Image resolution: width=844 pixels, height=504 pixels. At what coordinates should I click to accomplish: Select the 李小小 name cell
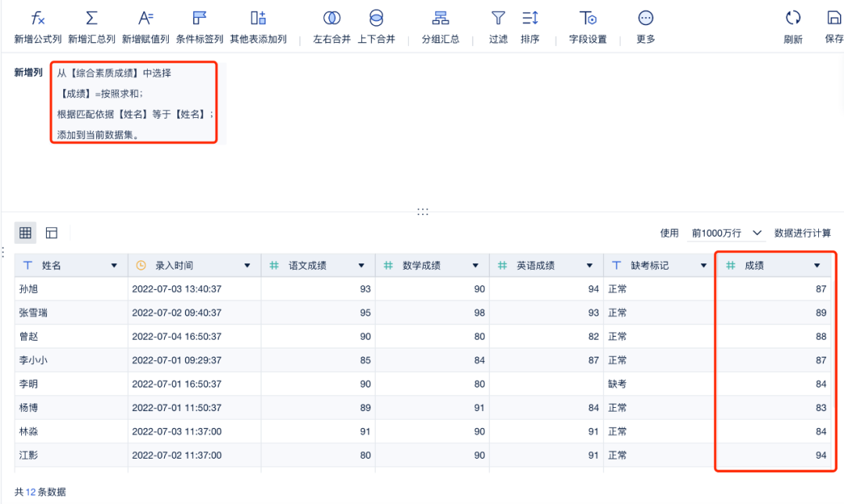tap(71, 360)
